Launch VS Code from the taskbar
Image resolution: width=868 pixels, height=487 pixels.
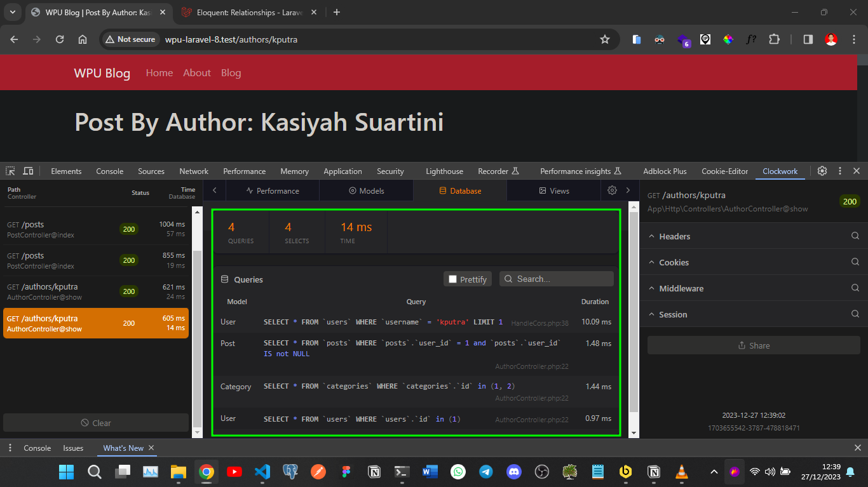click(262, 472)
